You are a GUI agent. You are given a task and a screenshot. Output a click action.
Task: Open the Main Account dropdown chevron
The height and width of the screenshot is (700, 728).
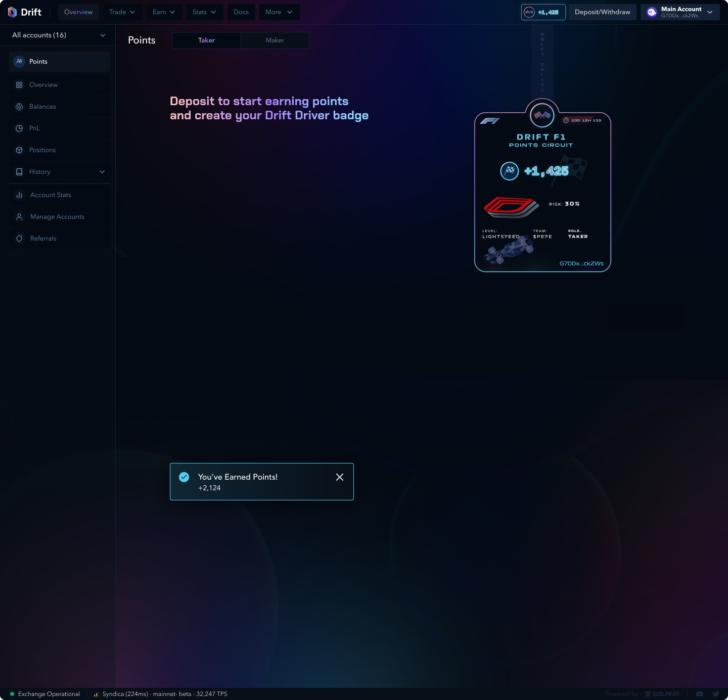click(x=710, y=12)
